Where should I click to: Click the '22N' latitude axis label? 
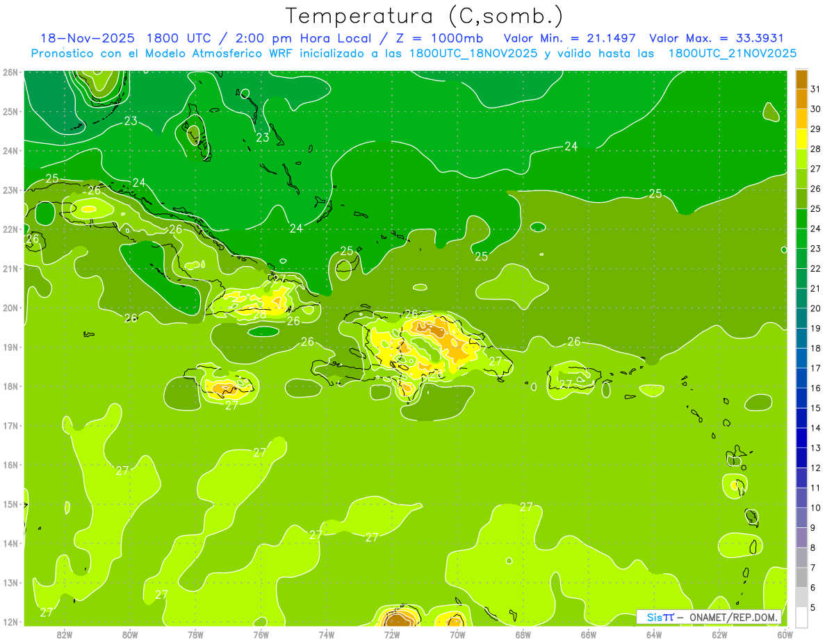click(10, 229)
